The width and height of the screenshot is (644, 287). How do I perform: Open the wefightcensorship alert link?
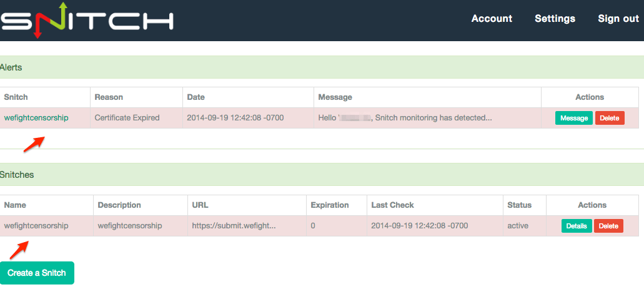(x=36, y=118)
